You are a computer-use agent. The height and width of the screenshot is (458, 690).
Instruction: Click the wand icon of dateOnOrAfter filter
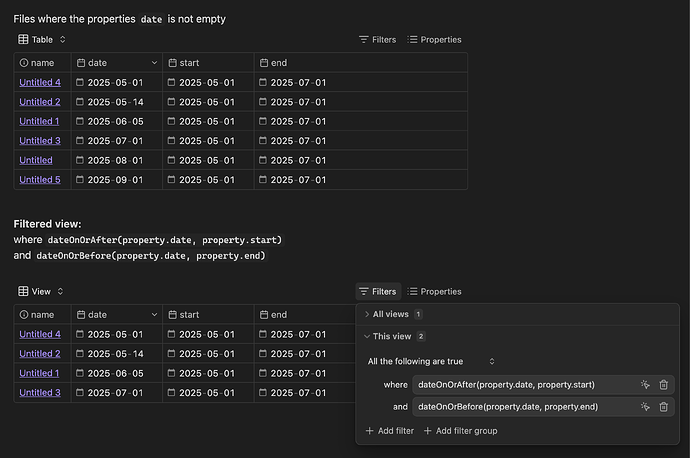coord(645,385)
